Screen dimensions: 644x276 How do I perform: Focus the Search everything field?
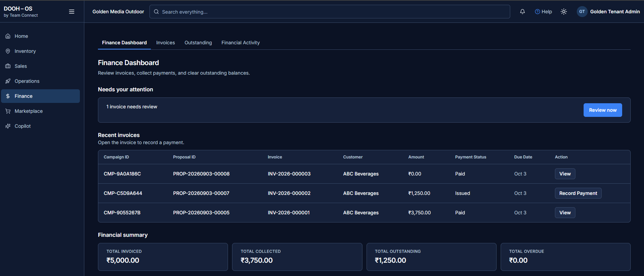330,12
